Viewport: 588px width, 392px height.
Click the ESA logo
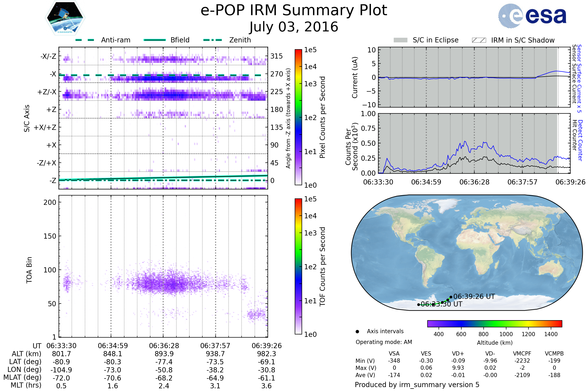(x=532, y=16)
